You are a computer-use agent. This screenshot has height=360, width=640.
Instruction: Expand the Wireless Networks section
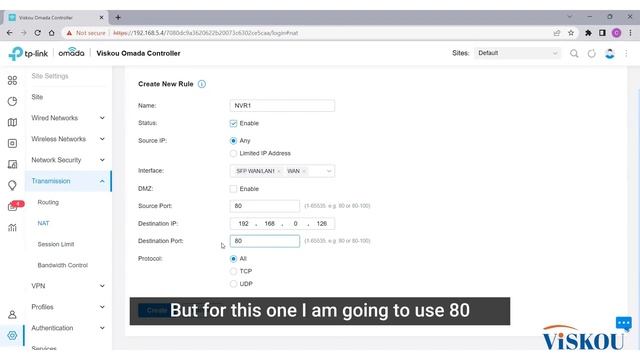pyautogui.click(x=68, y=139)
